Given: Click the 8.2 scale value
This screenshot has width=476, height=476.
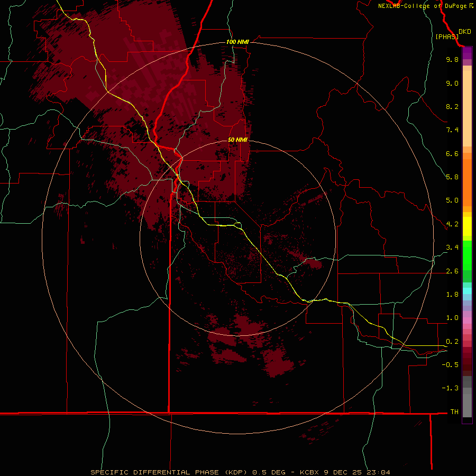Looking at the screenshot, I should [x=452, y=106].
